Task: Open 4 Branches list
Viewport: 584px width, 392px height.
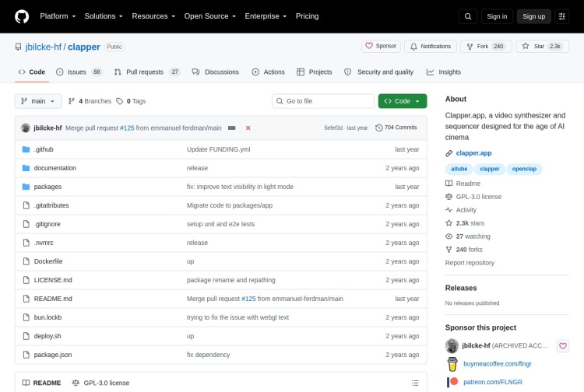Action: coord(90,101)
